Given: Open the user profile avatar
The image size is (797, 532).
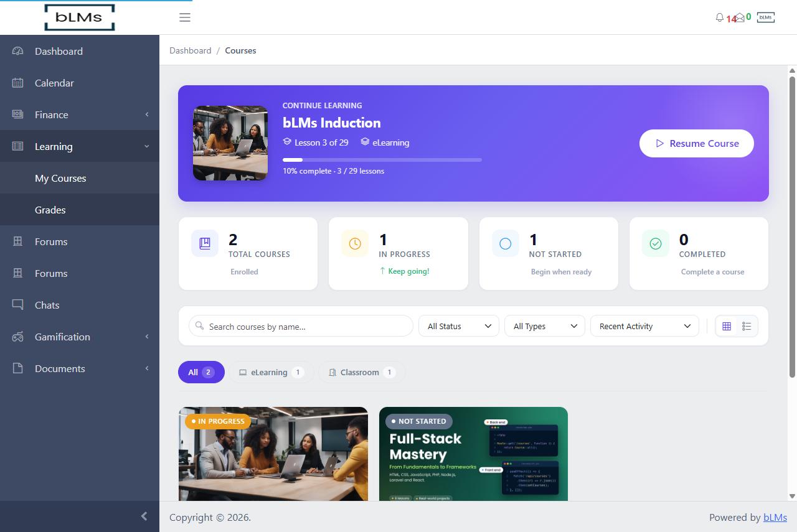Looking at the screenshot, I should pyautogui.click(x=766, y=17).
